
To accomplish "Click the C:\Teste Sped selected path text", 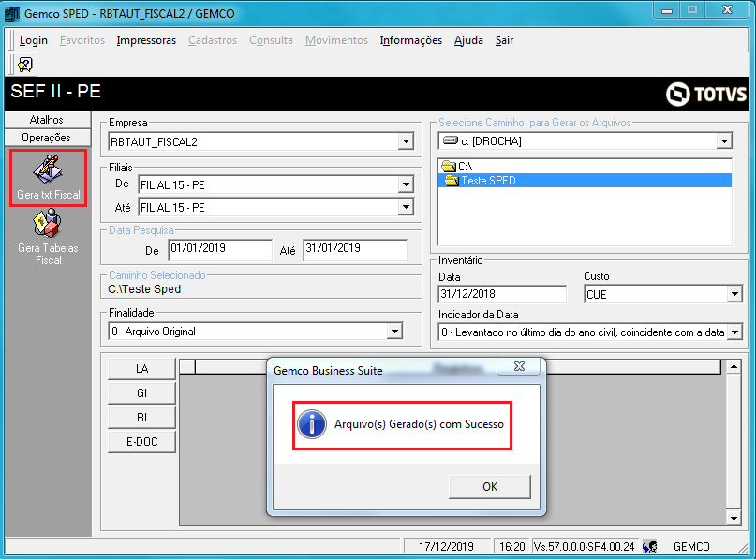I will point(144,289).
